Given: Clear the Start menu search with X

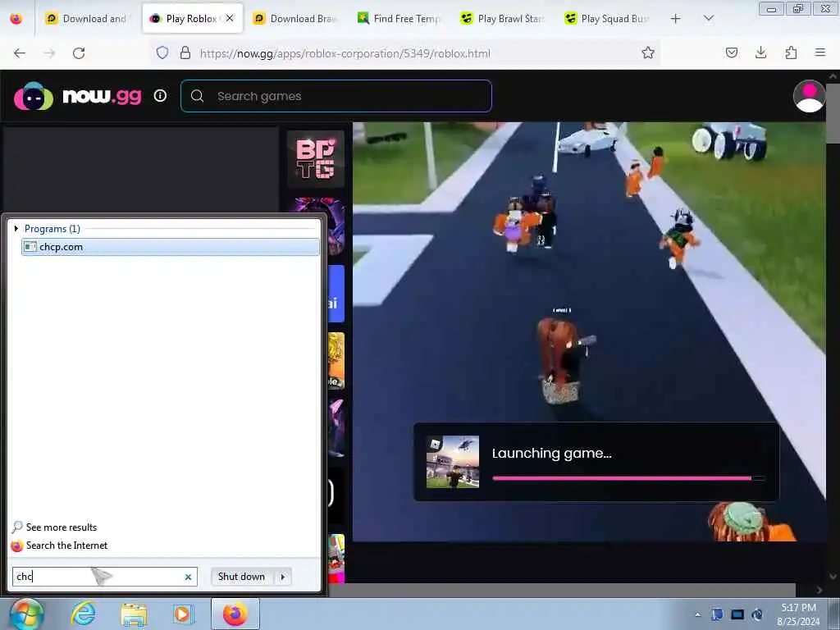Looking at the screenshot, I should 188,577.
